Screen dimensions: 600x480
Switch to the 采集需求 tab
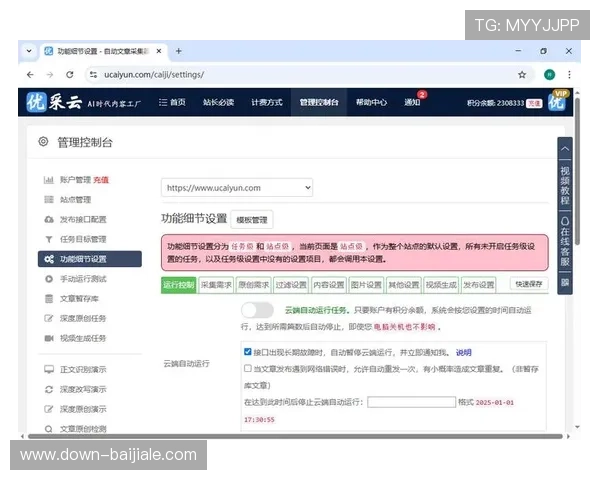(x=216, y=285)
